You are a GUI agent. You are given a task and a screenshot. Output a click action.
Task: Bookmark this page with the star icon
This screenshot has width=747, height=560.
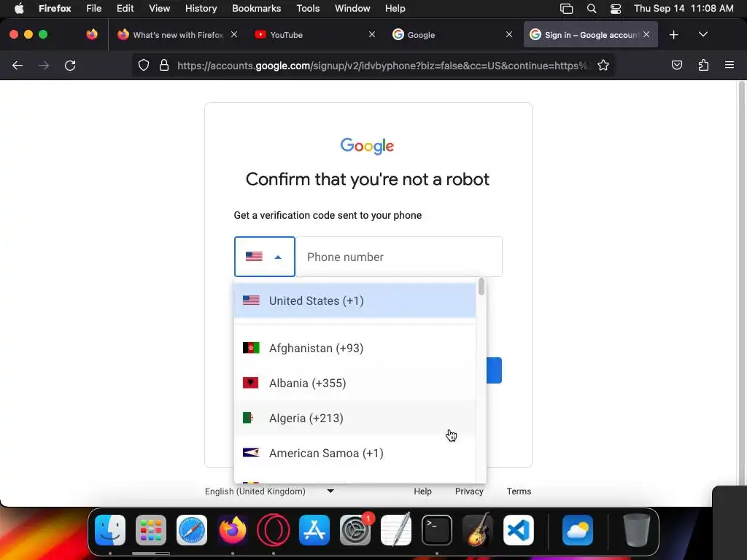(x=603, y=65)
